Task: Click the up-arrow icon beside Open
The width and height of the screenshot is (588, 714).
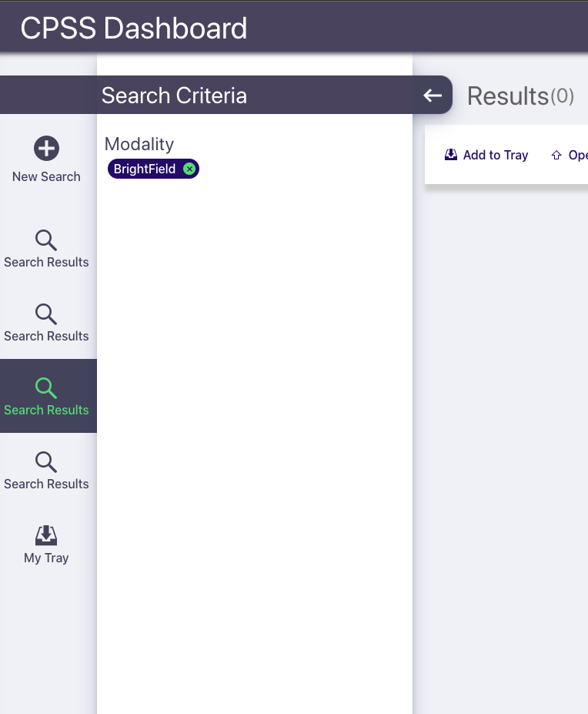Action: point(556,156)
